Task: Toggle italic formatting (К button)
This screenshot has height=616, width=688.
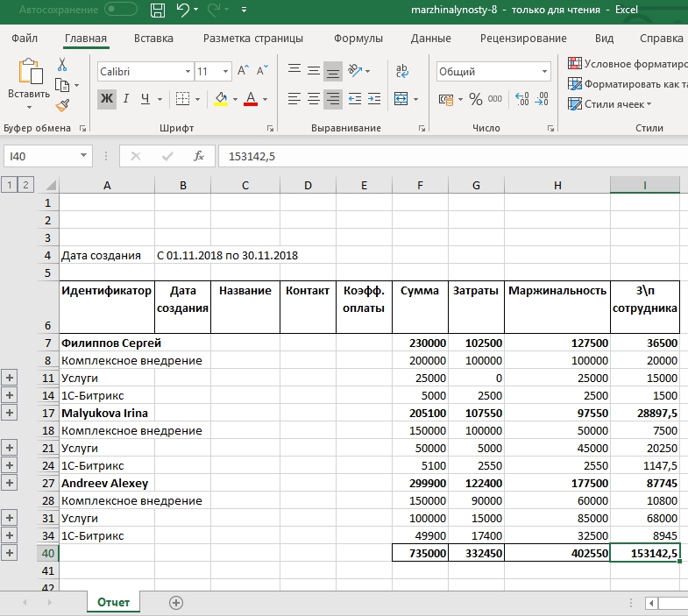Action: 126,99
